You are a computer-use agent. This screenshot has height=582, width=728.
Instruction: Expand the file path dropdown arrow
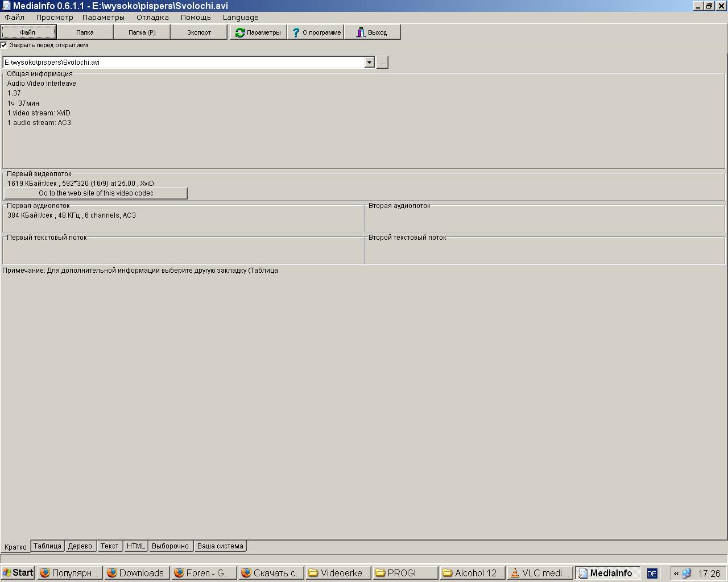[x=369, y=62]
